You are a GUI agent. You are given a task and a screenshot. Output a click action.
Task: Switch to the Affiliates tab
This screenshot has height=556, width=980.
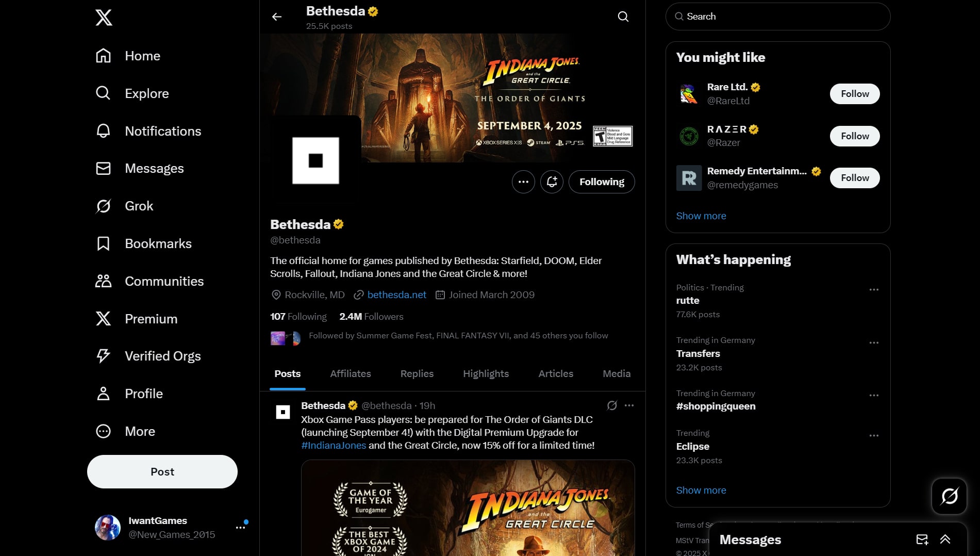click(x=351, y=373)
